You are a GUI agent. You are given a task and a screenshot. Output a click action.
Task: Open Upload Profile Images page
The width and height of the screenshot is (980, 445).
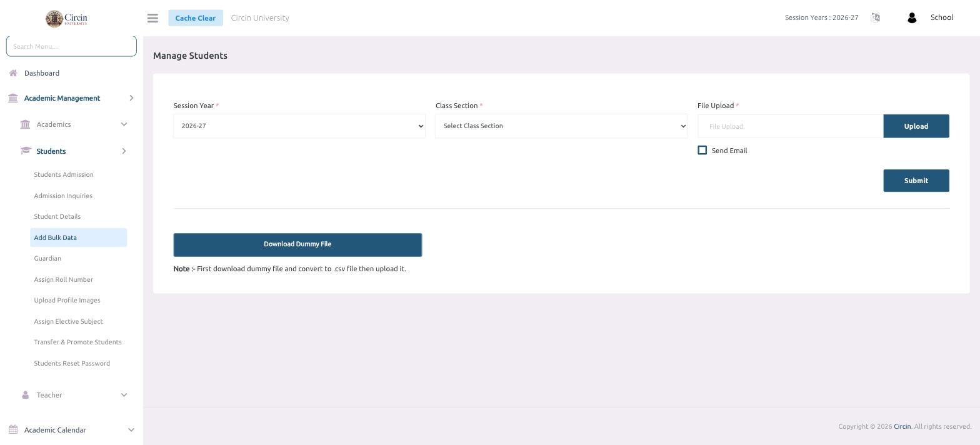67,300
